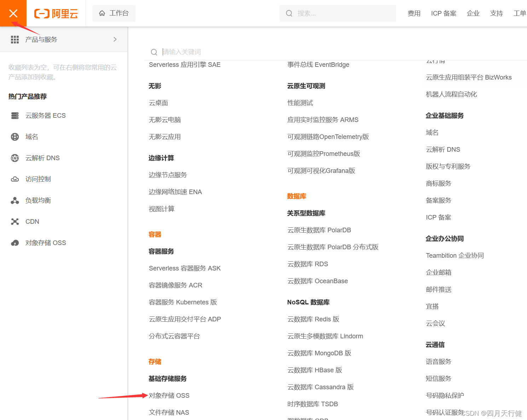Click the Alibaba Cloud logo
Screen dimensions: 527x420
pyautogui.click(x=56, y=14)
